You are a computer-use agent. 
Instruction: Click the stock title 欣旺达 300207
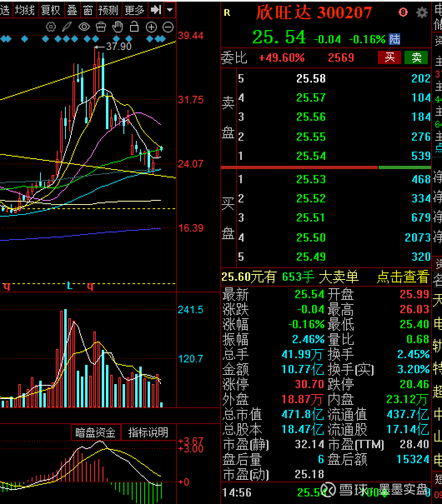[314, 12]
